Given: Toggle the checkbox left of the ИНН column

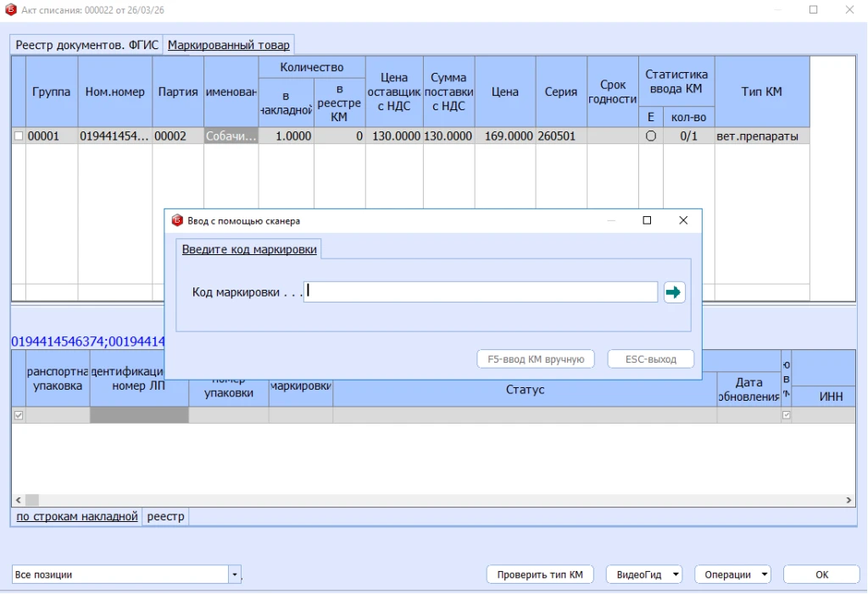Looking at the screenshot, I should click(787, 415).
